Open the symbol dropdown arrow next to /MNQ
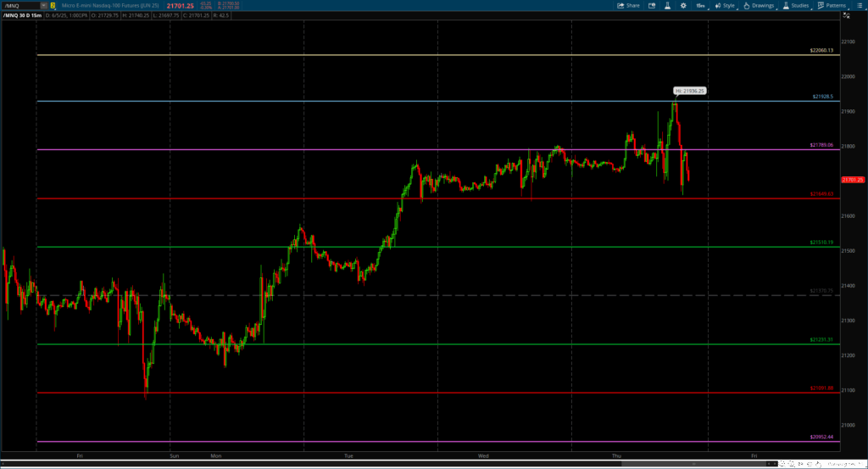The height and width of the screenshot is (469, 868). coord(43,6)
